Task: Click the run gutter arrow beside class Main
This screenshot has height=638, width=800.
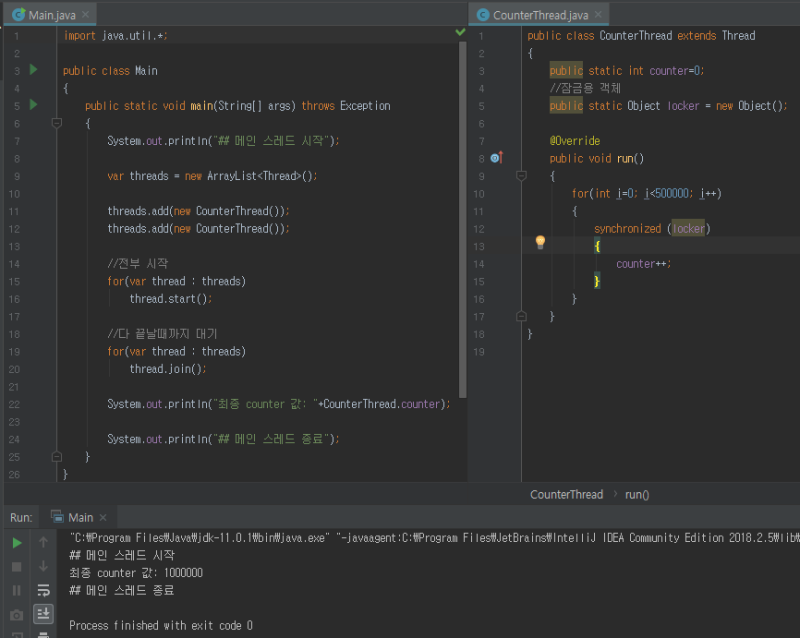Action: (x=33, y=70)
